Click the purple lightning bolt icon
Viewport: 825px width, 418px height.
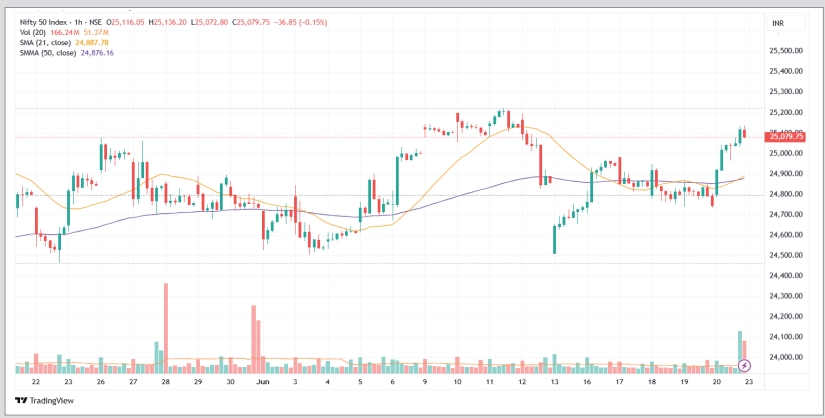[x=744, y=365]
